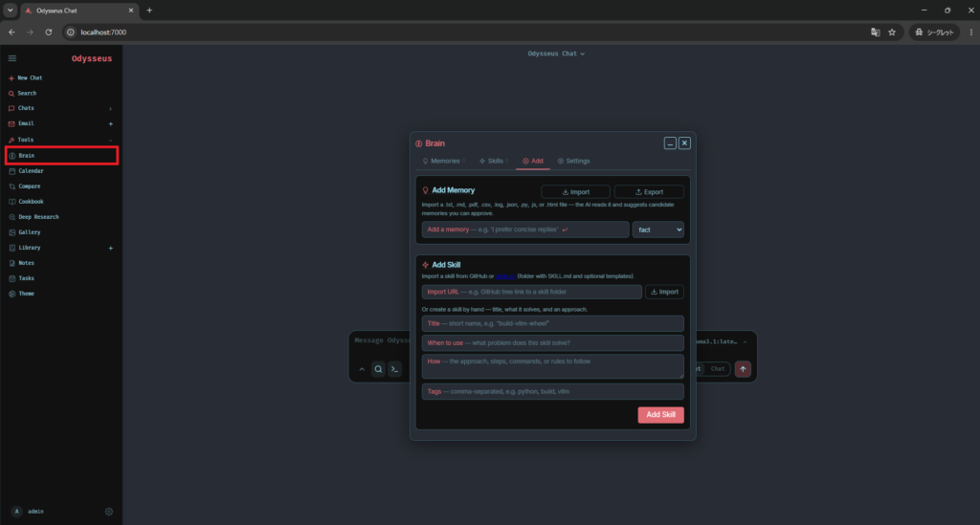Select Chat mode toggle
Viewport: 980px width, 525px height.
click(717, 369)
